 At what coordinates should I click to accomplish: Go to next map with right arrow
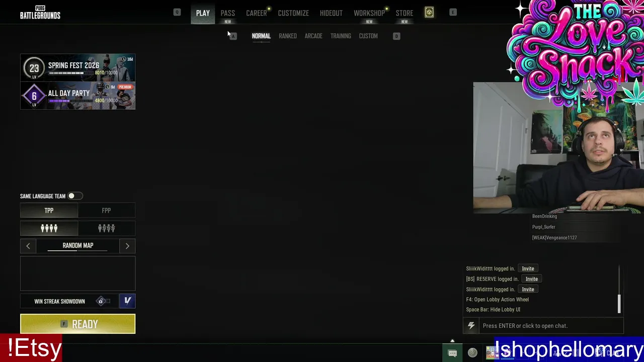(127, 246)
